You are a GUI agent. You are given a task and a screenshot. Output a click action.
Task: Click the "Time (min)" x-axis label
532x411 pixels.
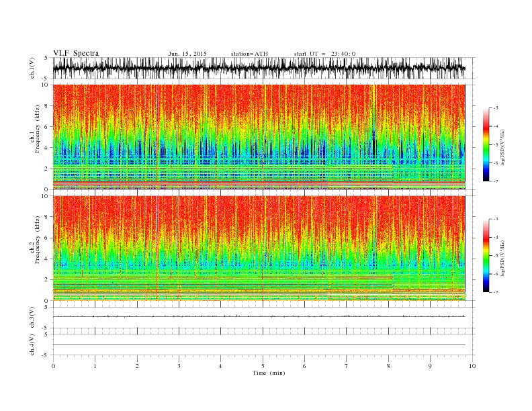[x=269, y=373]
